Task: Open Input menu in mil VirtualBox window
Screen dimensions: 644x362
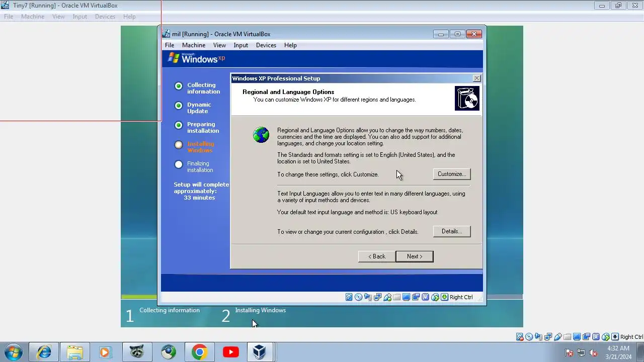Action: coord(240,45)
